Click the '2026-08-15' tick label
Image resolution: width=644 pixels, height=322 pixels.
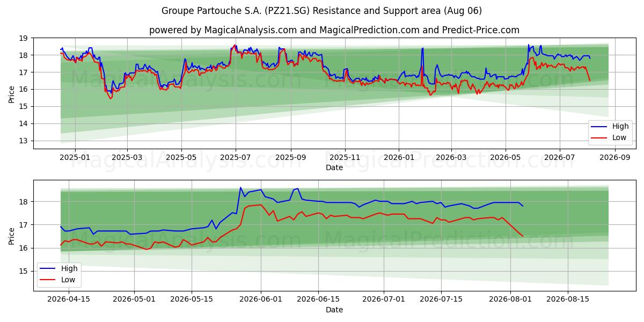coord(568,300)
